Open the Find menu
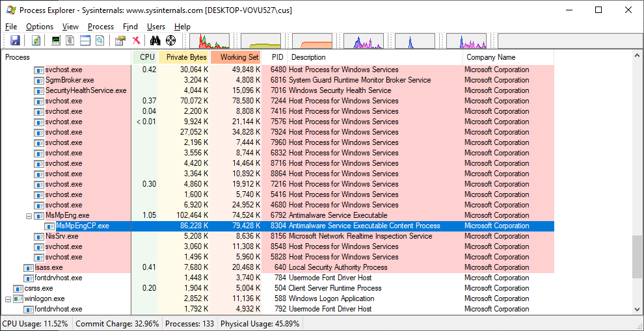Screen dimensions: 644x331 (x=130, y=27)
